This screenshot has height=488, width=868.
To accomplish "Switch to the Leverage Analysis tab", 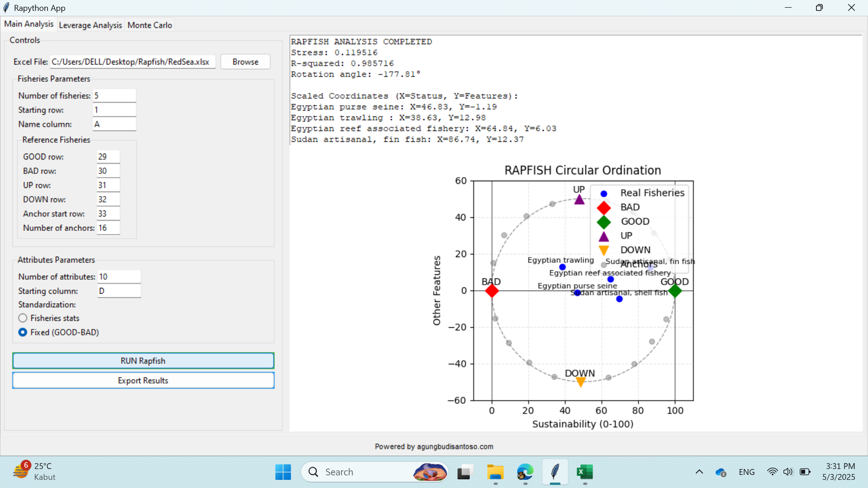I will coord(90,25).
